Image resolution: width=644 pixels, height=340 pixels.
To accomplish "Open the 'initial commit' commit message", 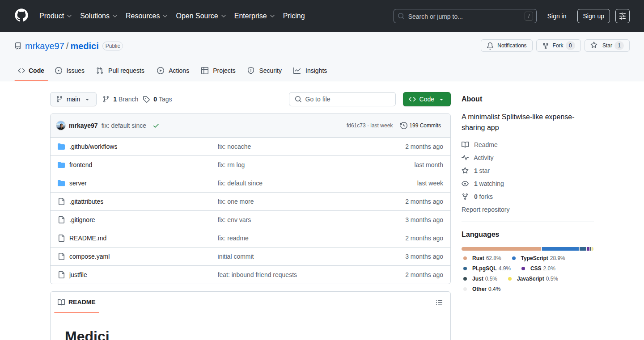I will pyautogui.click(x=236, y=256).
